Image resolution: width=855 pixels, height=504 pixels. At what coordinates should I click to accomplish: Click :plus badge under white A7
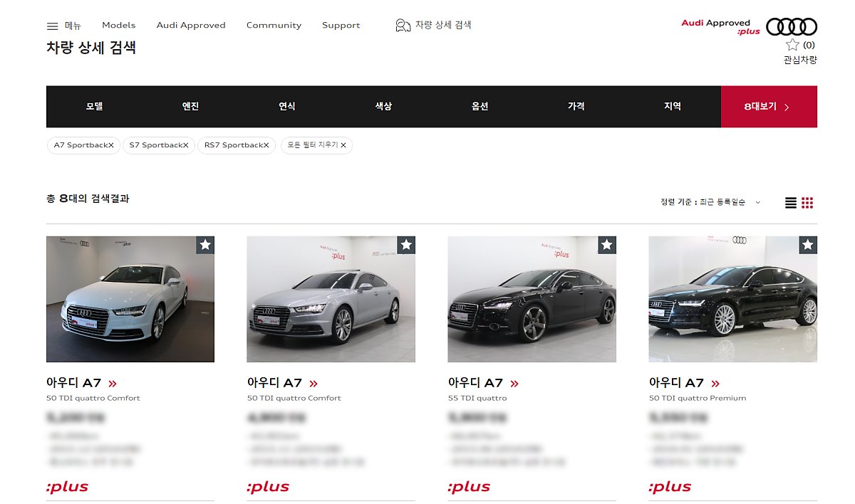coord(68,488)
